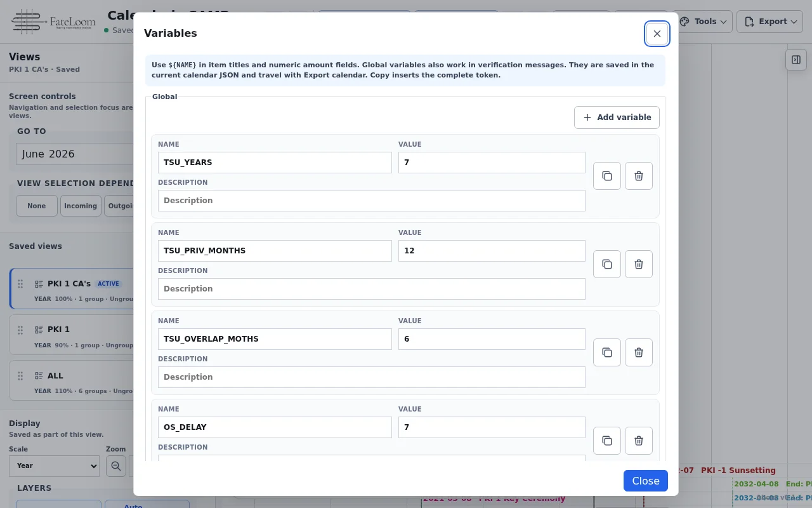Delete the OS_DELAY variable
812x508 pixels.
point(638,441)
